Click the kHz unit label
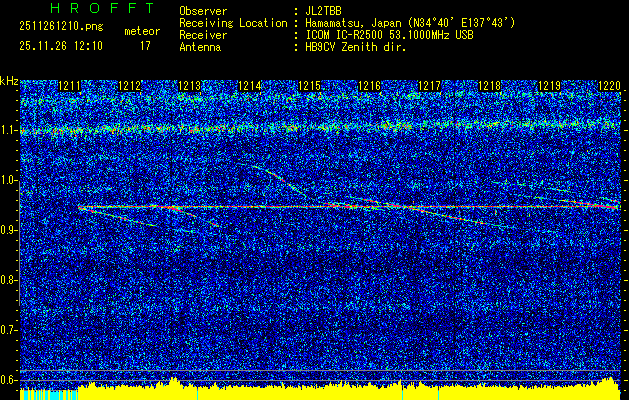The image size is (629, 400). coord(9,80)
